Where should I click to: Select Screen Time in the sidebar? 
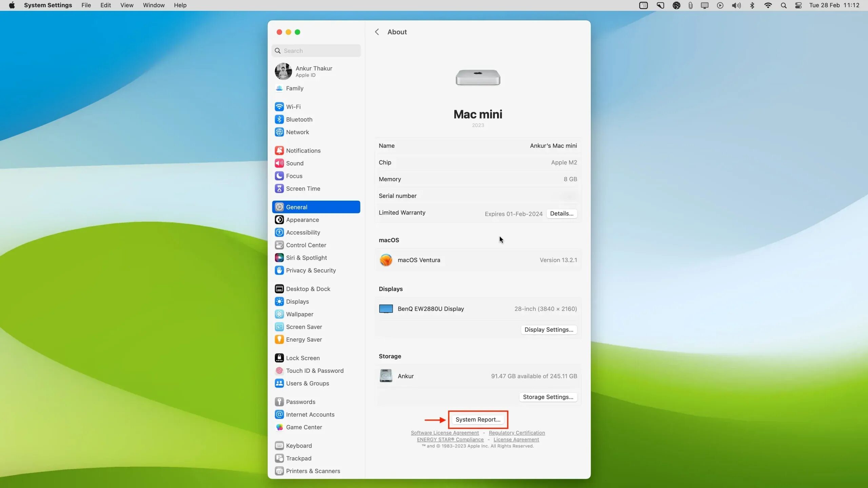tap(302, 188)
